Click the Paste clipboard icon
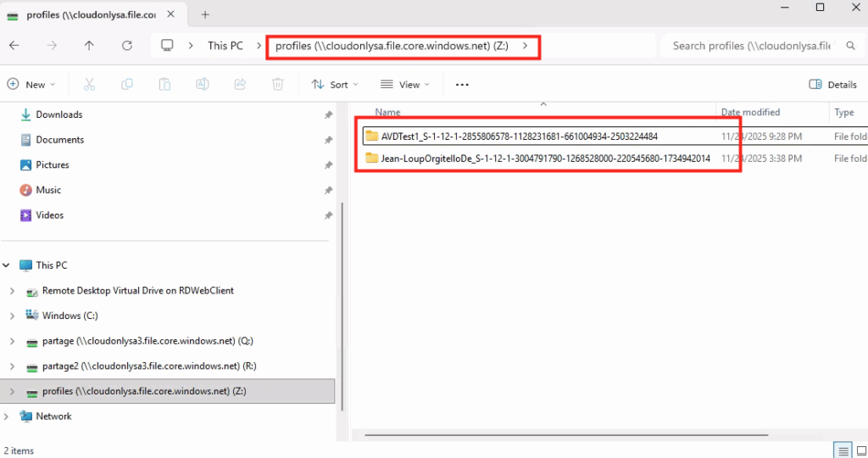 pyautogui.click(x=164, y=84)
